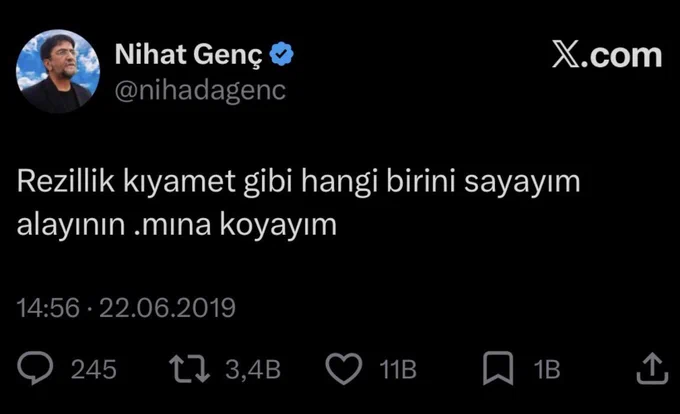680x414 pixels.
Task: View the 1B bookmarks count
Action: click(547, 369)
